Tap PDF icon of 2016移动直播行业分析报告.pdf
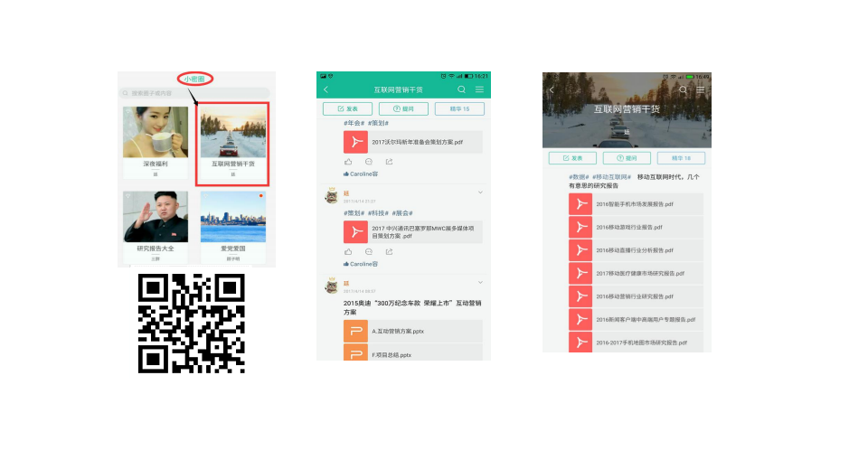 [x=580, y=250]
